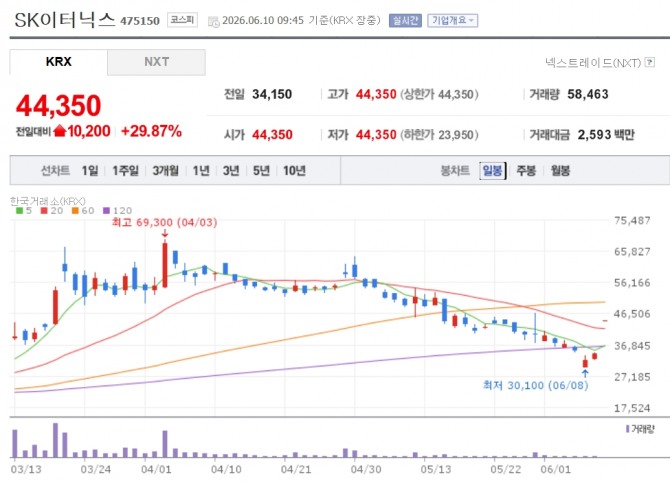This screenshot has height=483, width=670.
Task: Click the 최저 30,100 (06/08) marker
Action: pyautogui.click(x=535, y=385)
